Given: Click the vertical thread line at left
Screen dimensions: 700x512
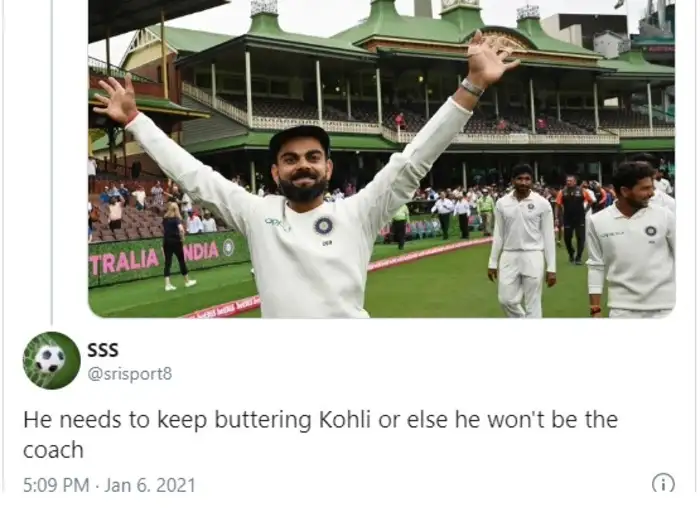Looking at the screenshot, I should coord(52,162).
